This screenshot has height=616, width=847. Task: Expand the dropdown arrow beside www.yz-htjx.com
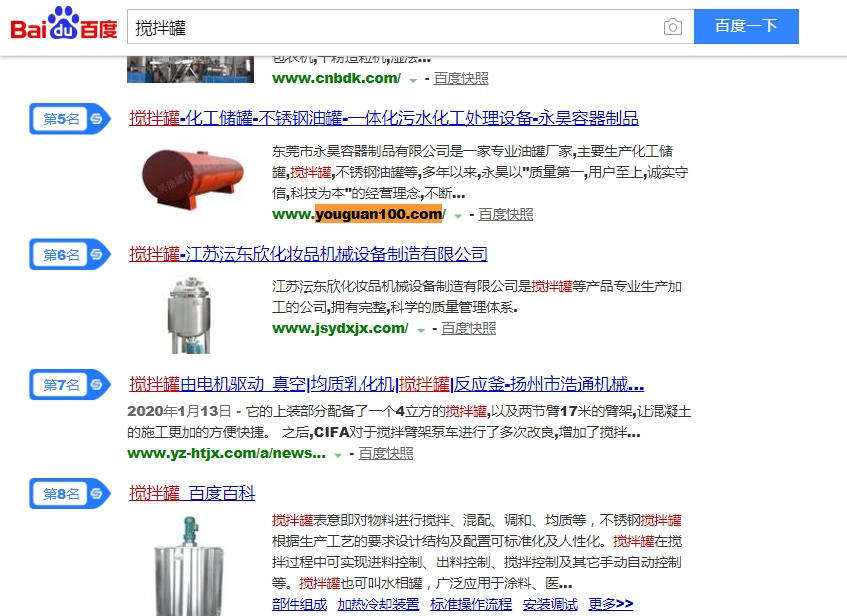(338, 455)
